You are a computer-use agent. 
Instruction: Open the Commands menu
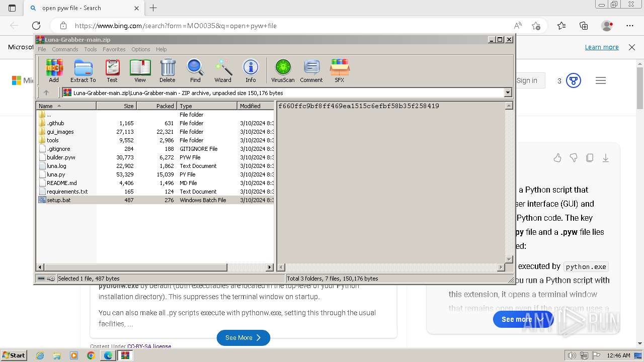(x=65, y=49)
